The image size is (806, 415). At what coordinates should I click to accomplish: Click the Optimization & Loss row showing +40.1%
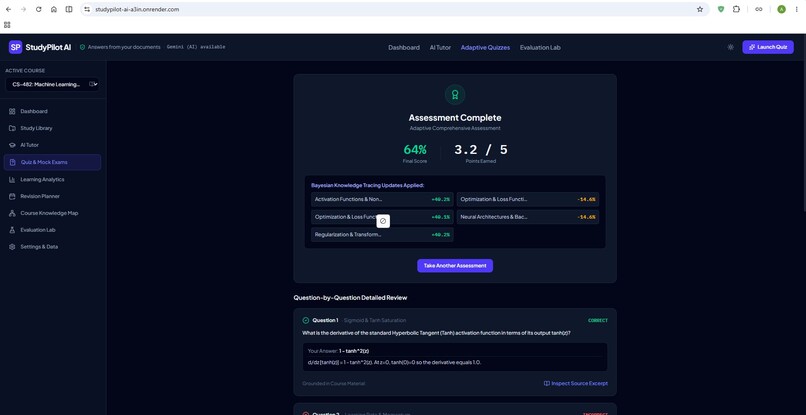382,217
